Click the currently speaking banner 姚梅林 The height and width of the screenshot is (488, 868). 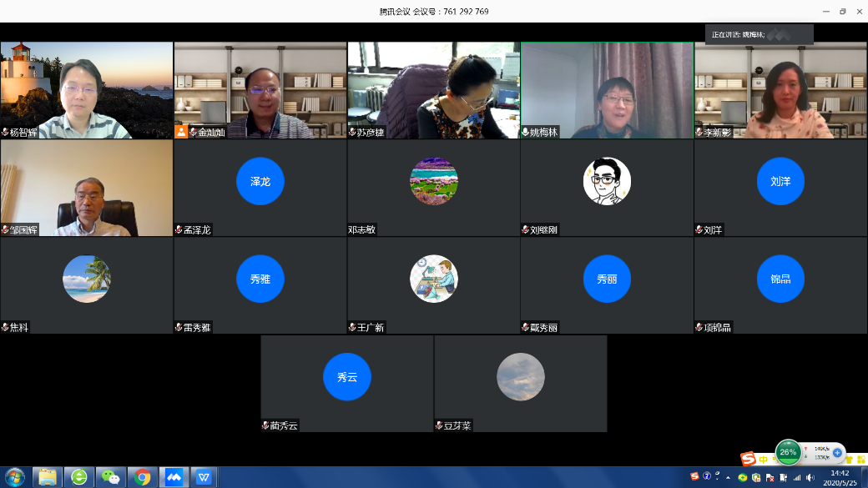click(x=759, y=34)
